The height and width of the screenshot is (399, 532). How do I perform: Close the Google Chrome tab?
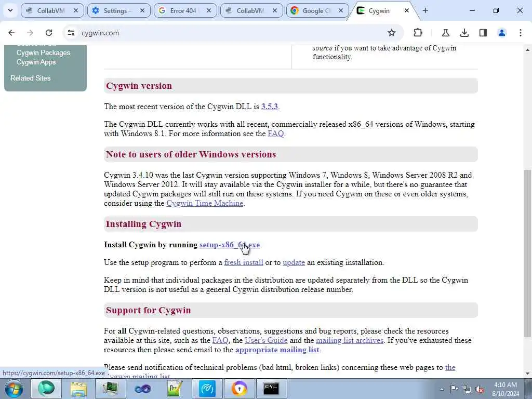[341, 10]
